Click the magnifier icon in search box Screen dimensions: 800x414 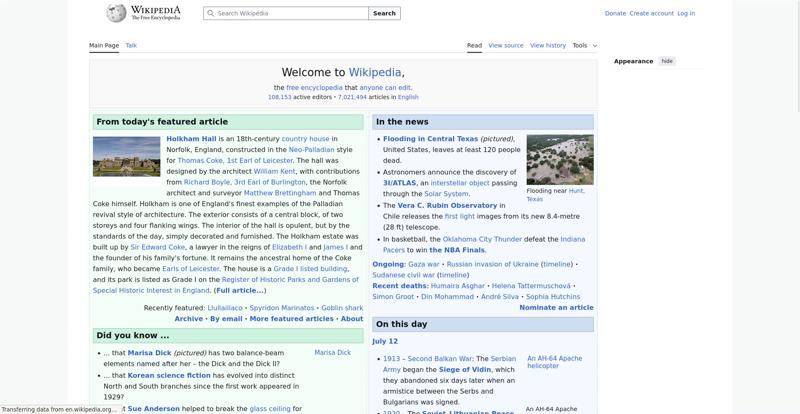pos(210,13)
